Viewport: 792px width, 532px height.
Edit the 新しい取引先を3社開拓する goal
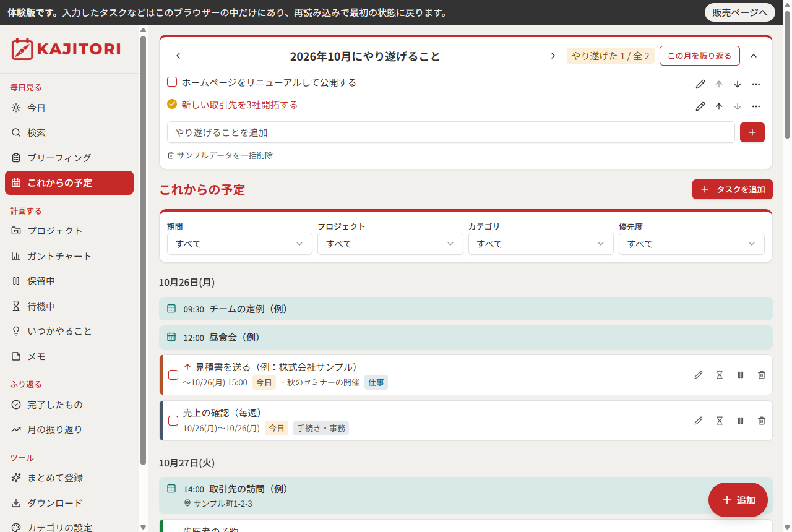click(x=700, y=106)
